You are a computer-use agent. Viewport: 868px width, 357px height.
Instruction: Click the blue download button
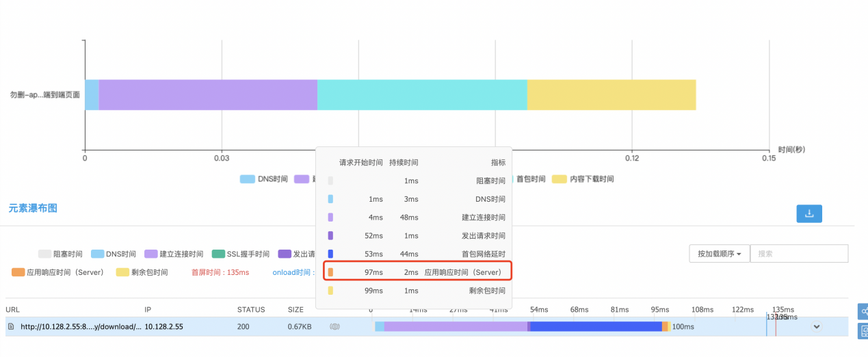(x=809, y=213)
